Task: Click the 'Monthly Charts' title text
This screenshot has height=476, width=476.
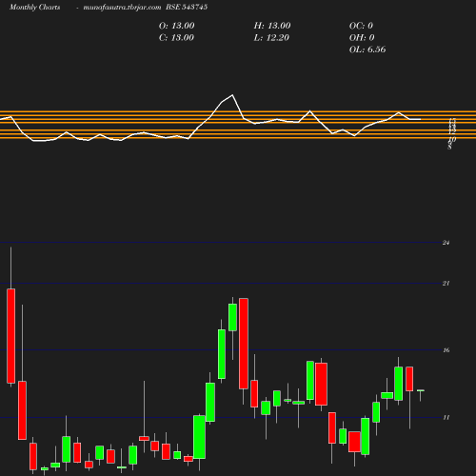Action: coord(34,8)
